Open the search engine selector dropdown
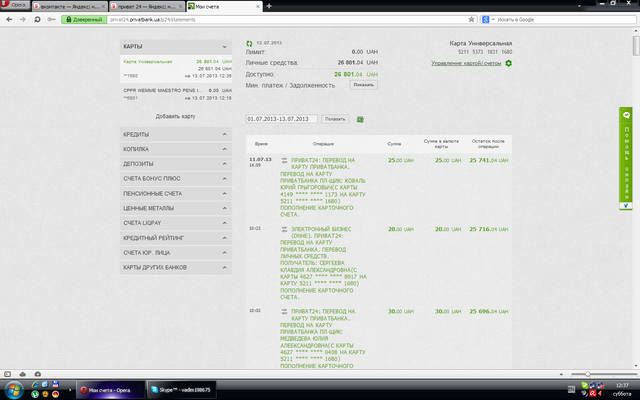 tap(488, 19)
